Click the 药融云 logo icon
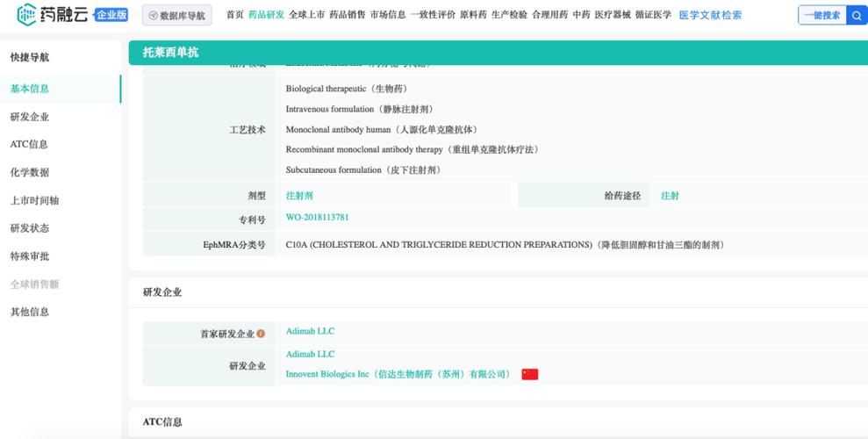This screenshot has width=868, height=439. pos(26,14)
